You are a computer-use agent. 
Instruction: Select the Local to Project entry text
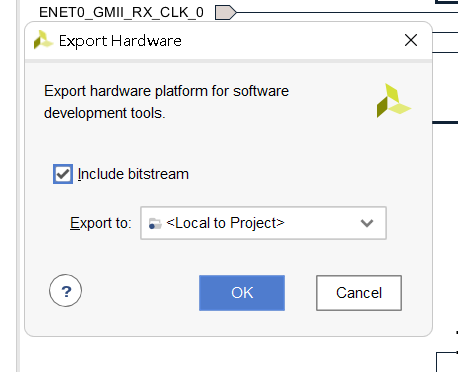[225, 223]
